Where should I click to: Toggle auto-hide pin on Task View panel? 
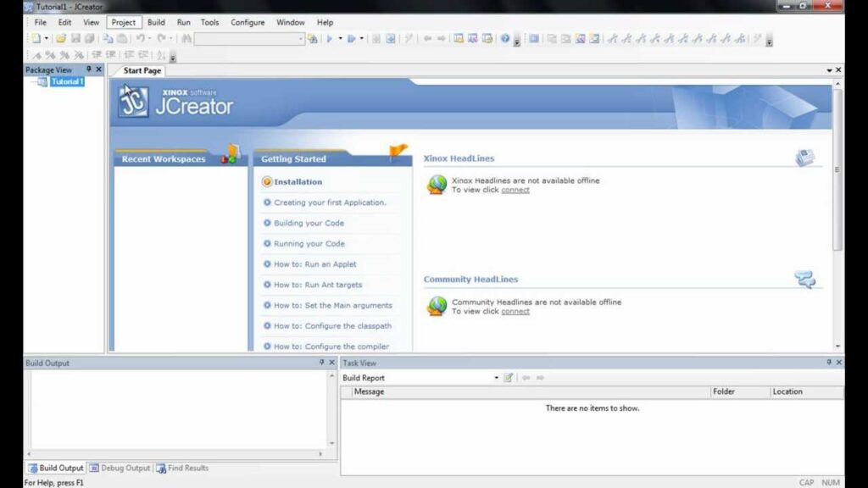829,363
